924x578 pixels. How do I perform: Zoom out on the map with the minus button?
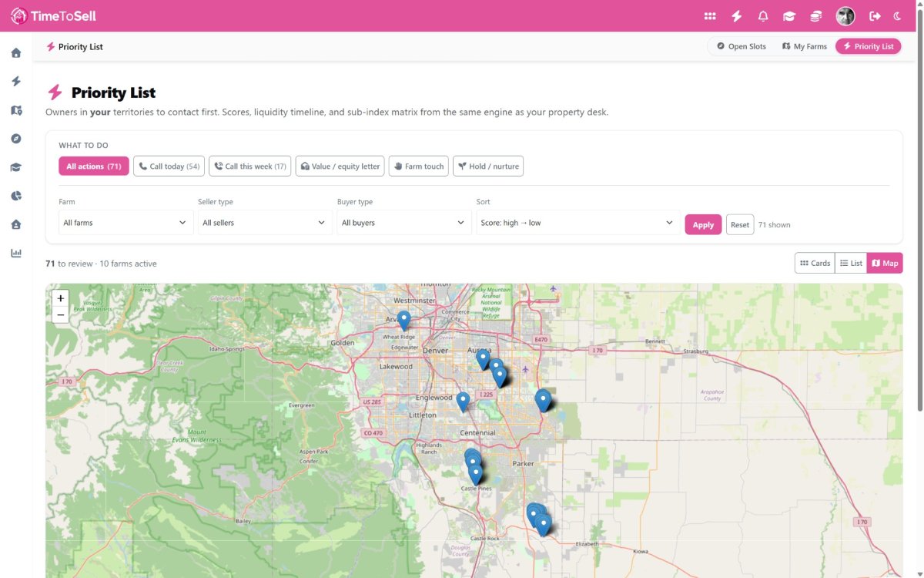pyautogui.click(x=61, y=314)
